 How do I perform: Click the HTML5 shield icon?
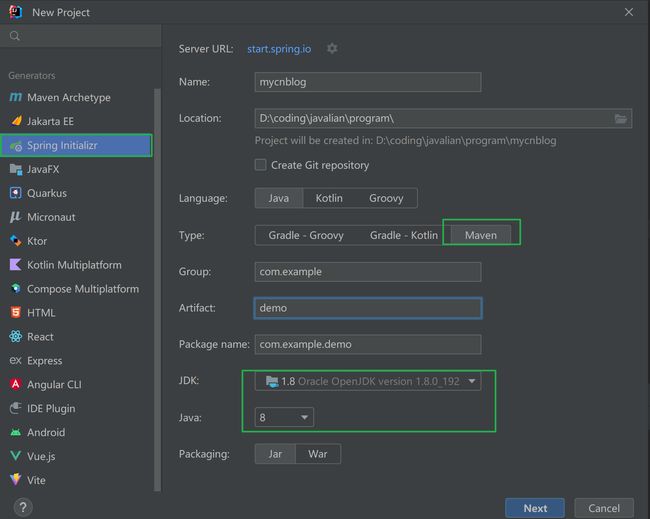15,313
